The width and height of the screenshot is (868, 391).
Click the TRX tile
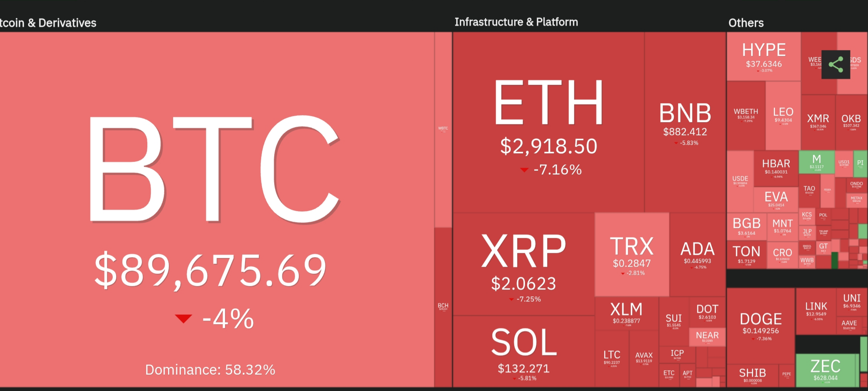click(631, 255)
